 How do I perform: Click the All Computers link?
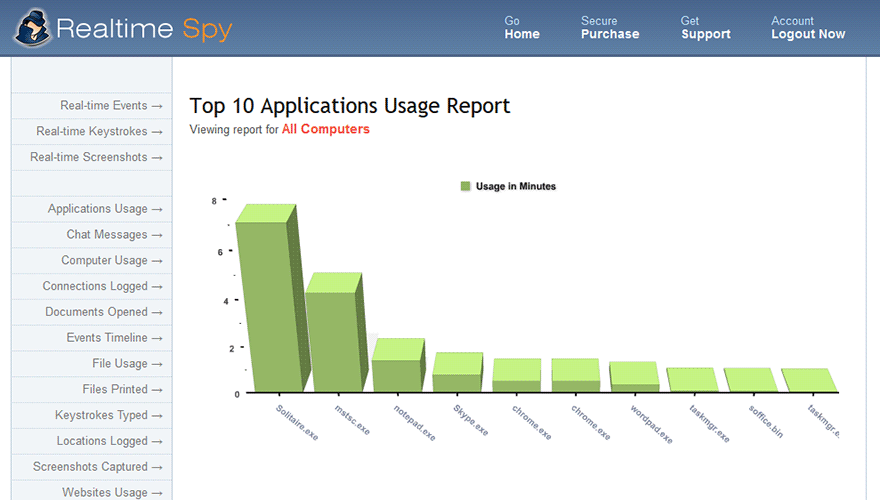click(326, 129)
